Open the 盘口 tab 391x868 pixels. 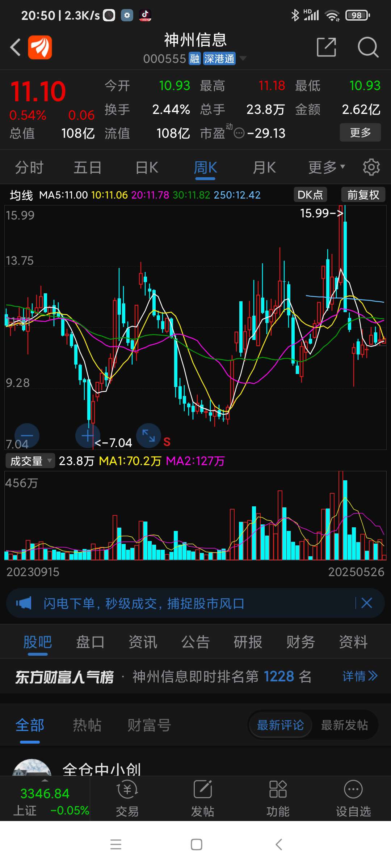[x=90, y=642]
